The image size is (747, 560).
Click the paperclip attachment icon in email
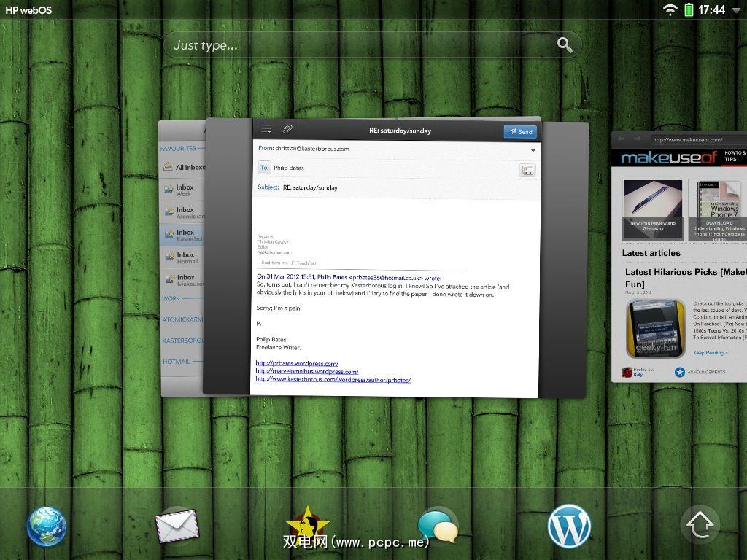(x=287, y=129)
